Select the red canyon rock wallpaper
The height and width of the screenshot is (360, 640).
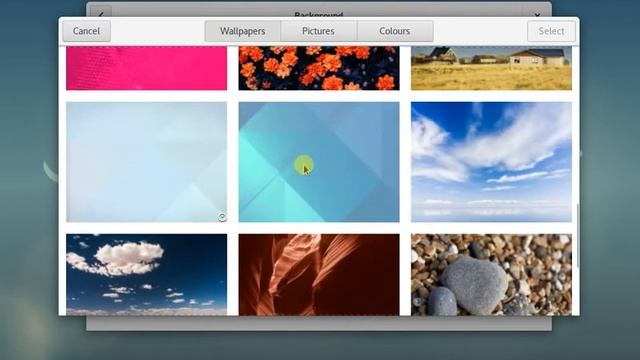coord(319,274)
